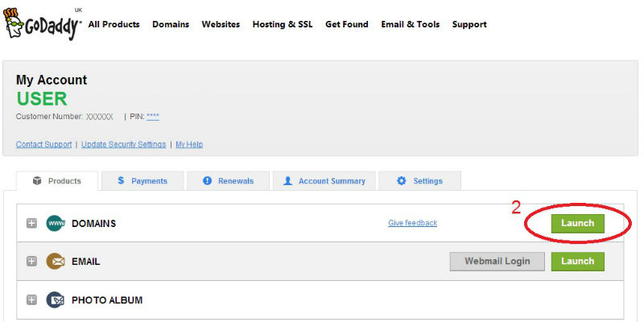Open the Websites menu
Viewport: 644px width, 322px height.
[221, 24]
